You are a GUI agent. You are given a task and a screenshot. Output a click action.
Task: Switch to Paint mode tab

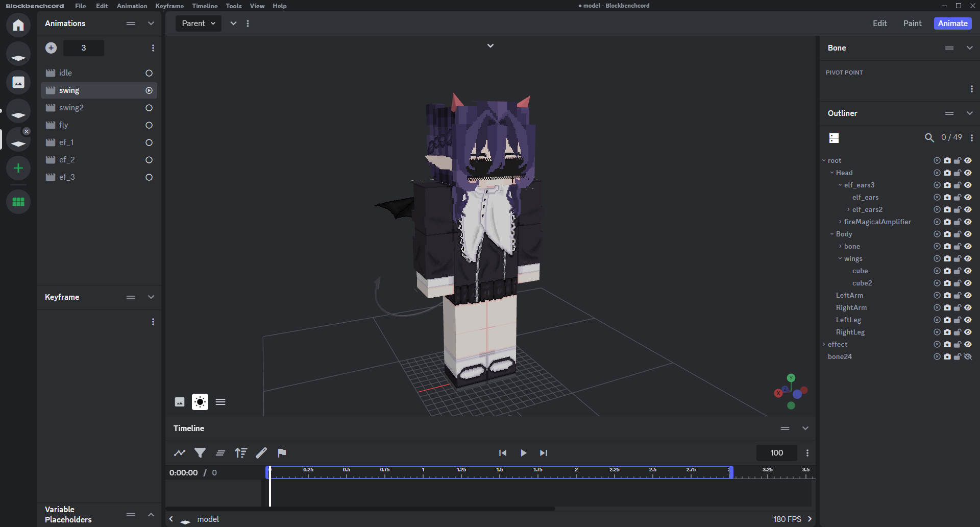tap(912, 23)
